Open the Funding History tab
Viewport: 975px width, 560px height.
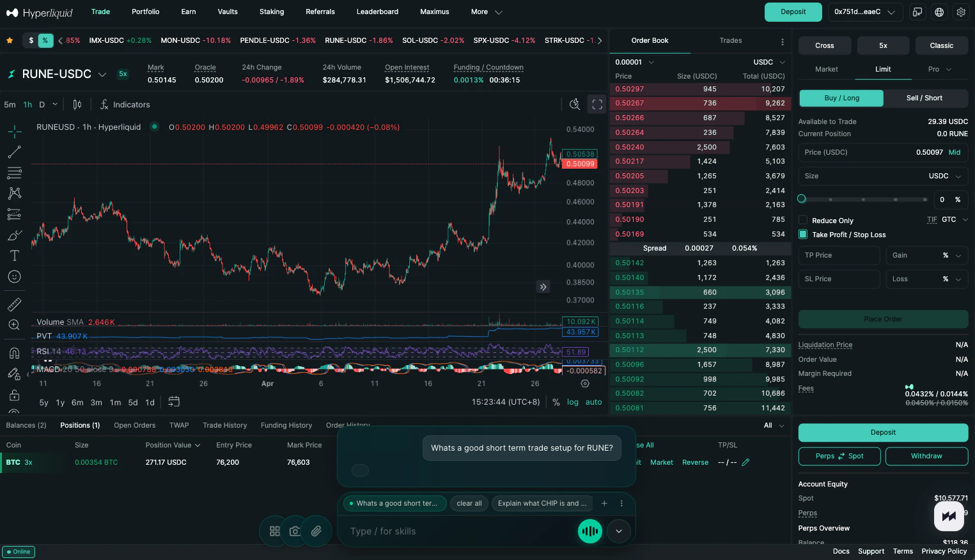click(x=286, y=425)
